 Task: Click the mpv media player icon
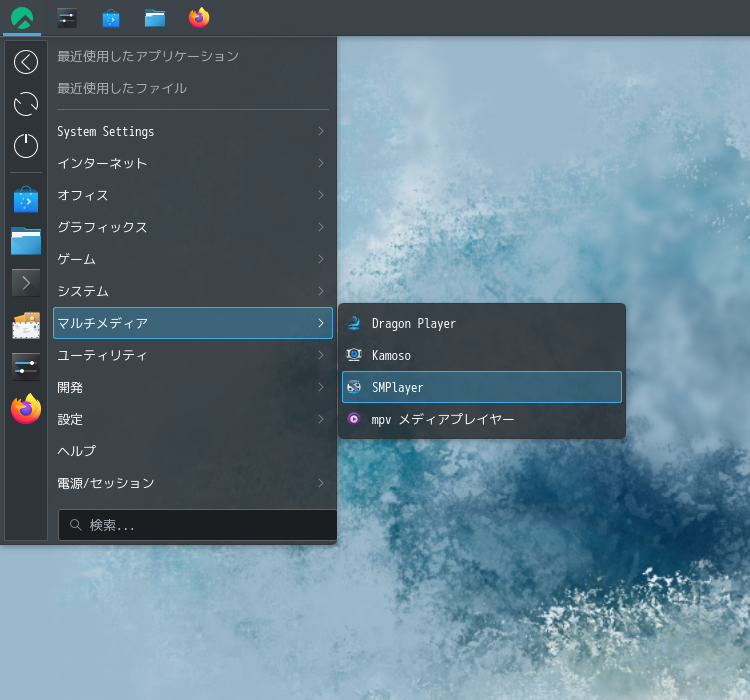(354, 419)
